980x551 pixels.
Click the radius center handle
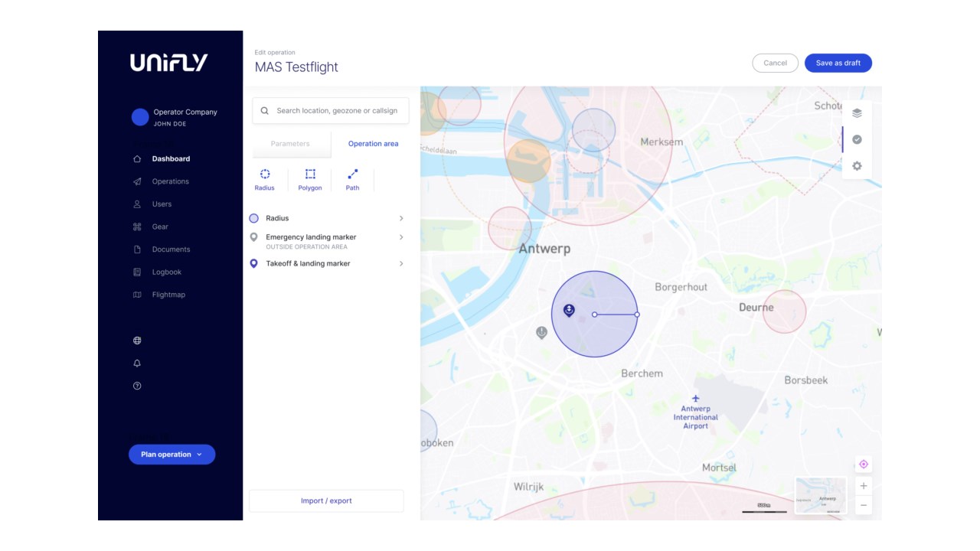click(x=594, y=315)
